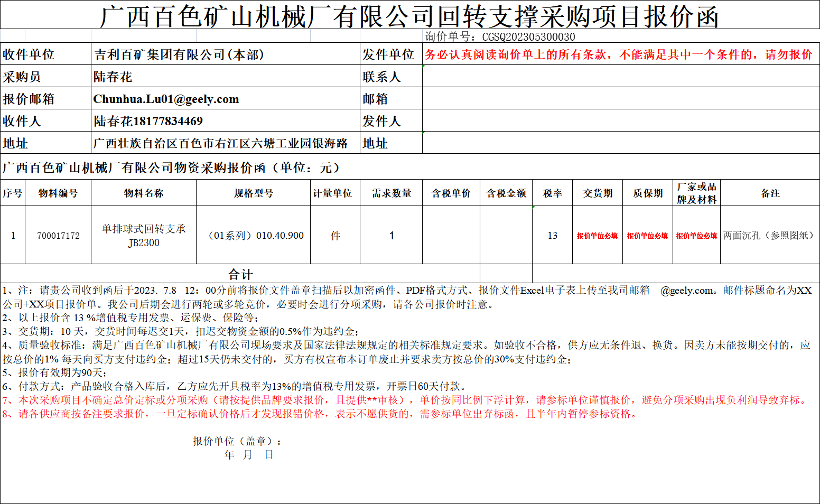Select the 物料名称 column header
820x504 pixels.
[x=144, y=193]
